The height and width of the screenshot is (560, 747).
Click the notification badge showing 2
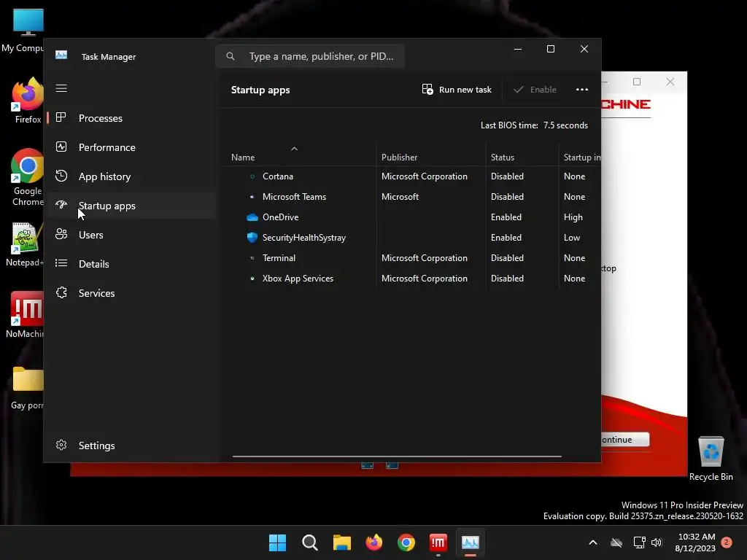(727, 542)
